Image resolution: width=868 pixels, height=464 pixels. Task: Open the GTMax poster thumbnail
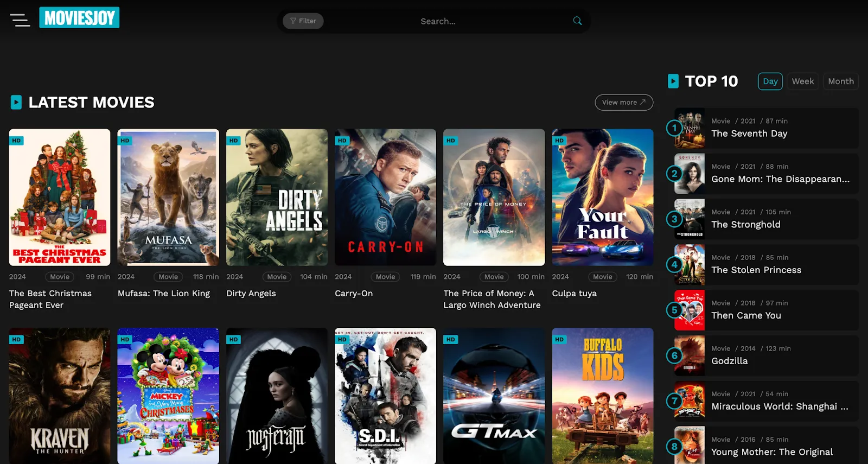click(x=494, y=396)
